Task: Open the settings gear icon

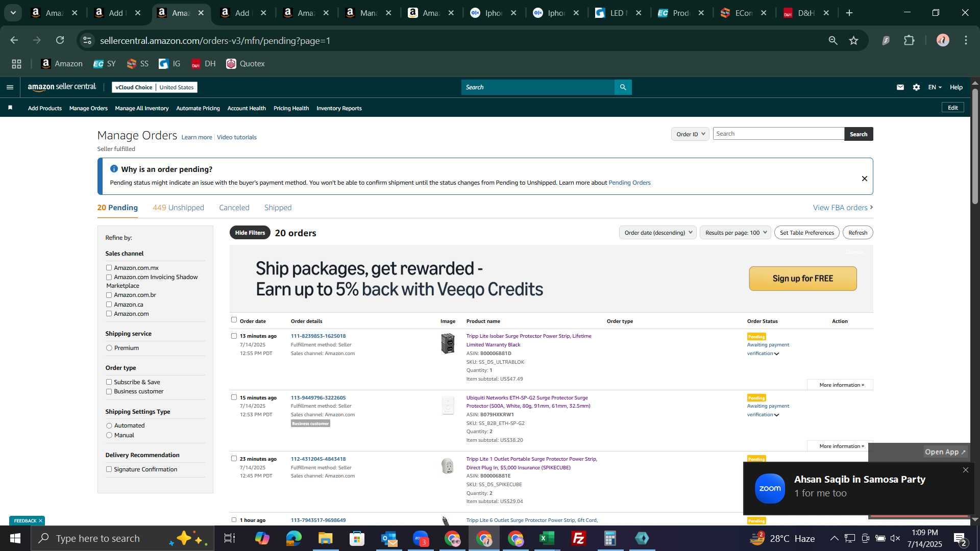Action: [916, 87]
